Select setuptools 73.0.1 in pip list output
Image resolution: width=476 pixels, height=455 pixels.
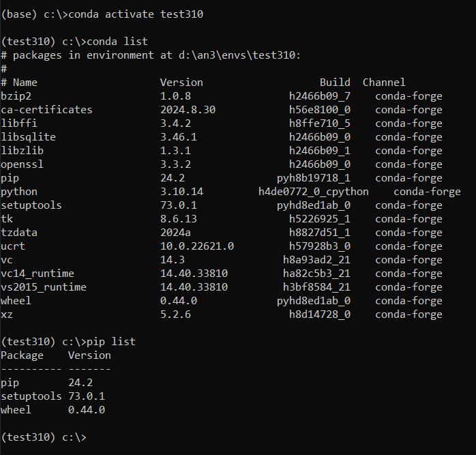point(53,396)
